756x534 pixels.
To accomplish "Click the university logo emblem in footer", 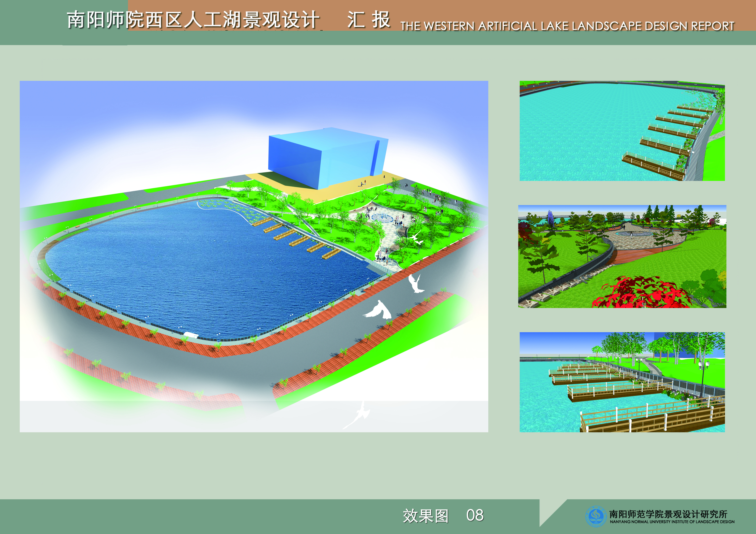I will coord(596,516).
